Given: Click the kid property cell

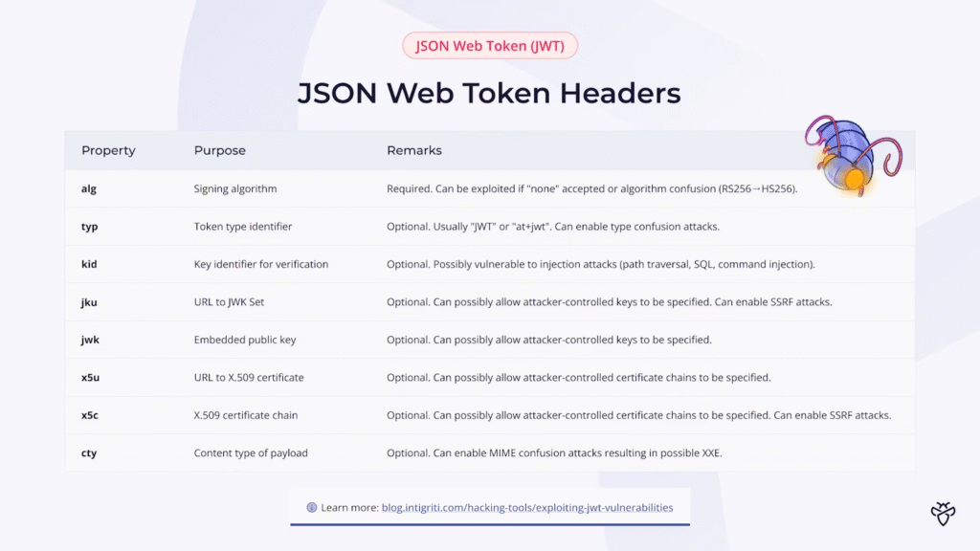Looking at the screenshot, I should [89, 264].
